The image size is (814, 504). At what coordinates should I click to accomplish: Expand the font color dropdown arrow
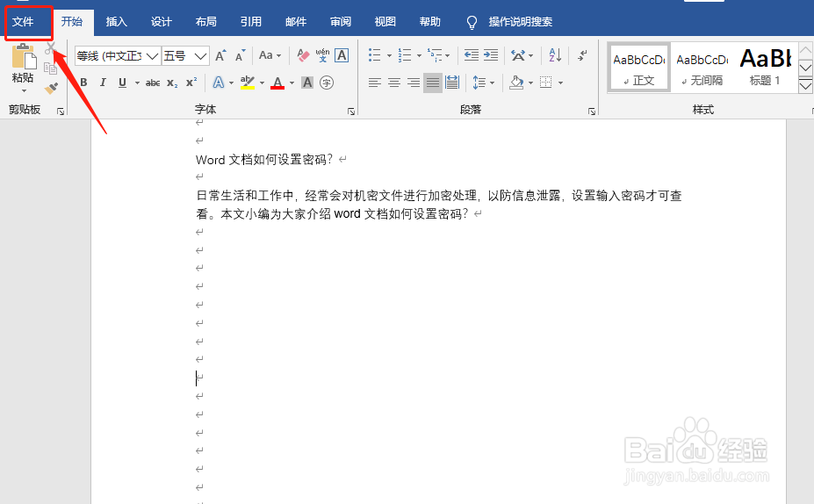tap(292, 83)
